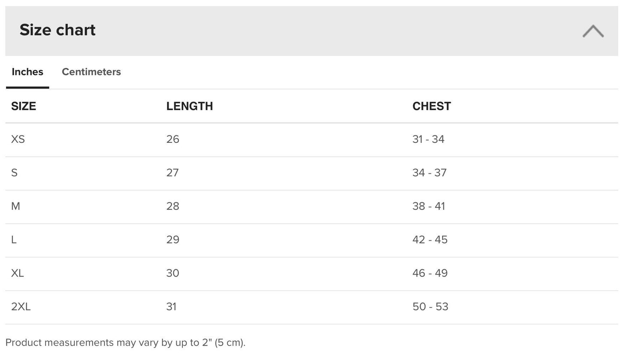Click the length value 31 for 2XL
The image size is (620, 364).
coord(171,307)
